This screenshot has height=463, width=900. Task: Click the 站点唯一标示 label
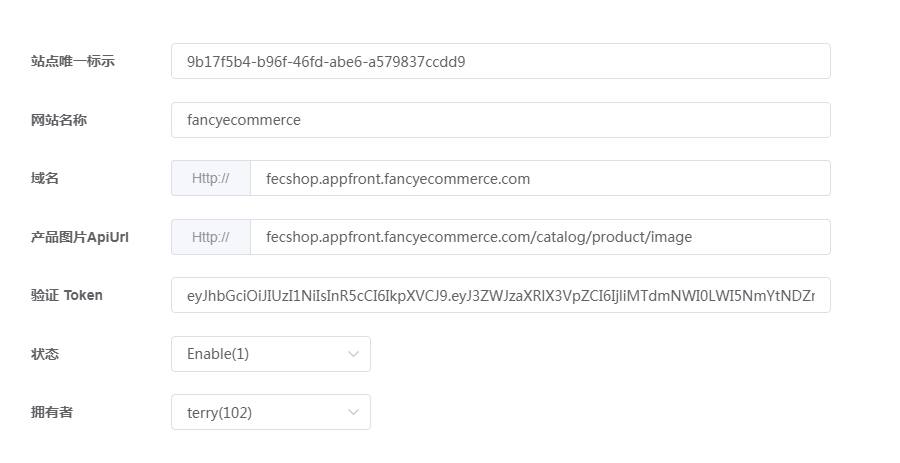73,61
